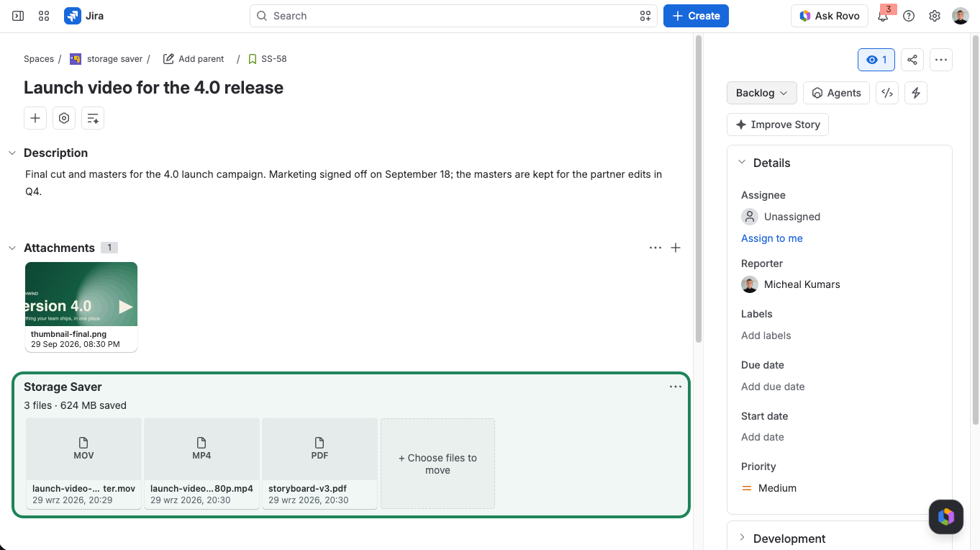Open Storage Saver panel ellipsis menu
This screenshot has width=980, height=550.
[676, 387]
